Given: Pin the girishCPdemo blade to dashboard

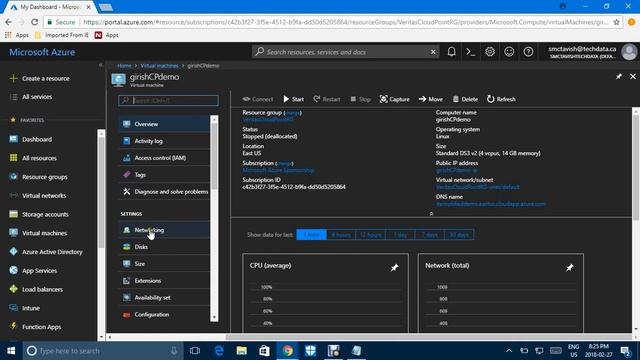Looking at the screenshot, I should 619,76.
